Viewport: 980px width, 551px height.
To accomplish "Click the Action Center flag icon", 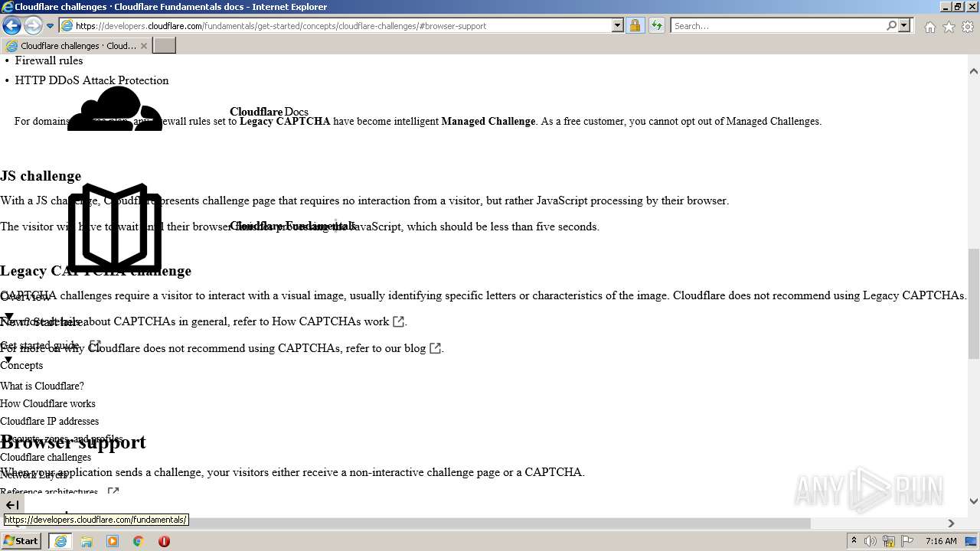I will (x=907, y=541).
